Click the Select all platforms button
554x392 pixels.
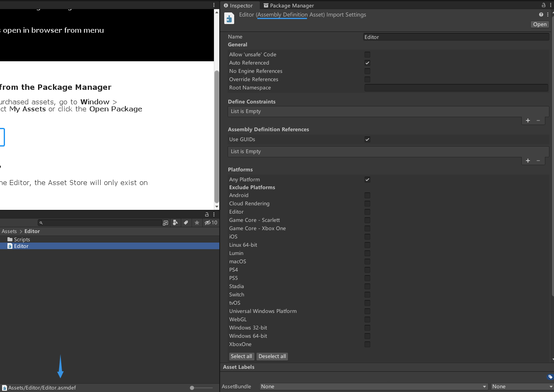(x=241, y=356)
